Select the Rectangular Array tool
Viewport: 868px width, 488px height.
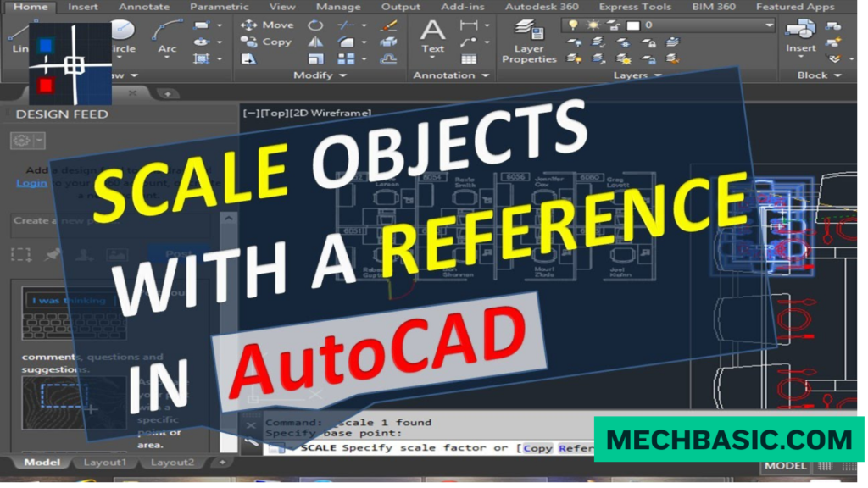click(x=346, y=58)
